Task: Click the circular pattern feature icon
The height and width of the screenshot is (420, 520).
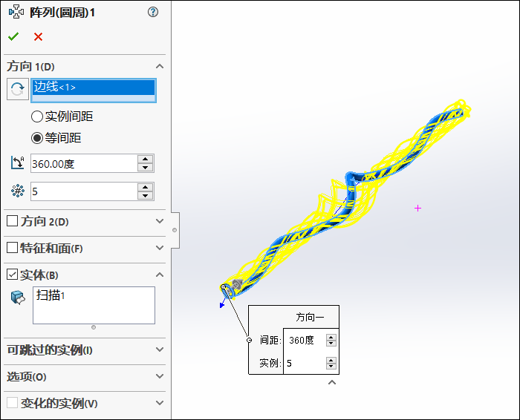Action: [x=16, y=13]
